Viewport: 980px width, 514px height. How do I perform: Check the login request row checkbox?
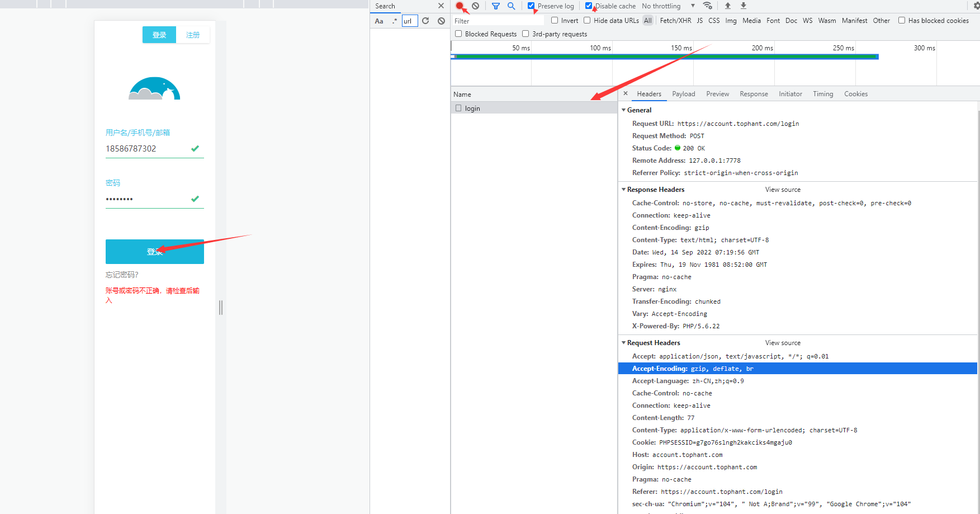(x=458, y=109)
